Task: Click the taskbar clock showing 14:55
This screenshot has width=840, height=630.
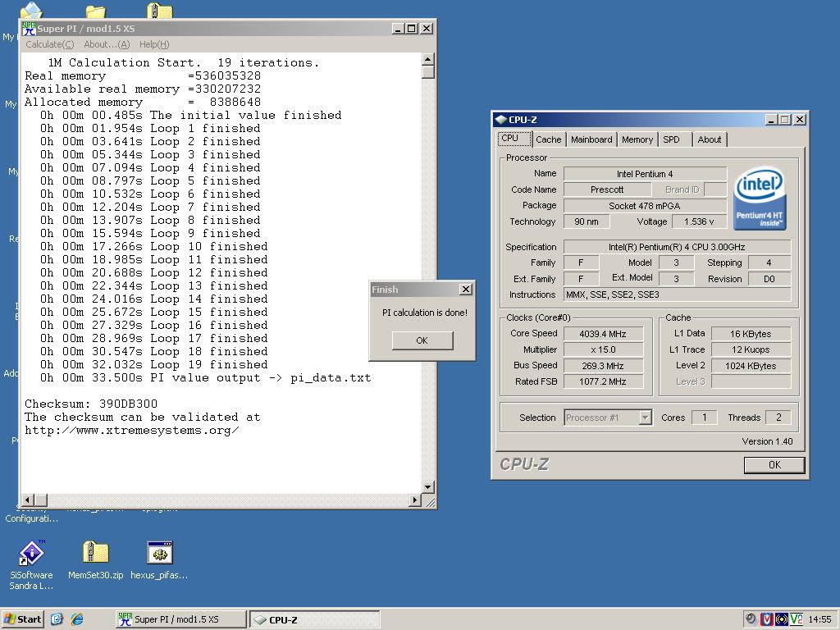Action: [819, 619]
